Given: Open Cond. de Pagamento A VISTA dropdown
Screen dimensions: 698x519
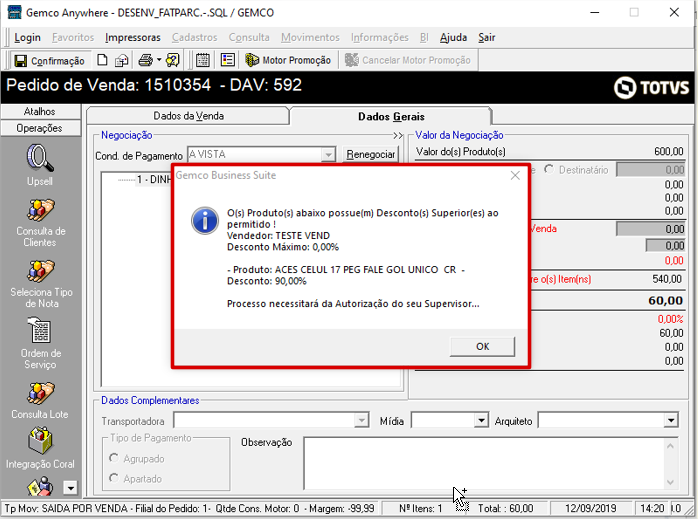Looking at the screenshot, I should tap(328, 154).
